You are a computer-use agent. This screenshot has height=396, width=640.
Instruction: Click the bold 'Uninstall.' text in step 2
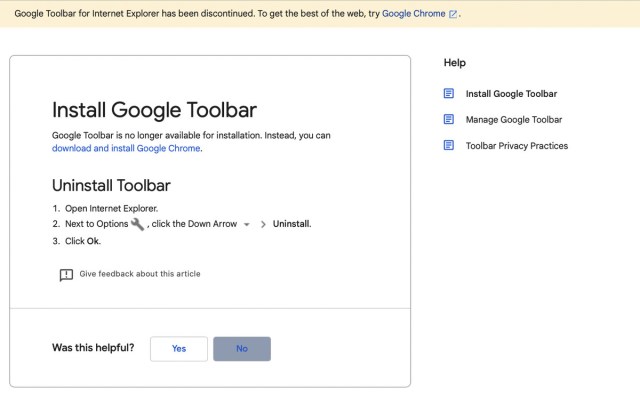[292, 224]
